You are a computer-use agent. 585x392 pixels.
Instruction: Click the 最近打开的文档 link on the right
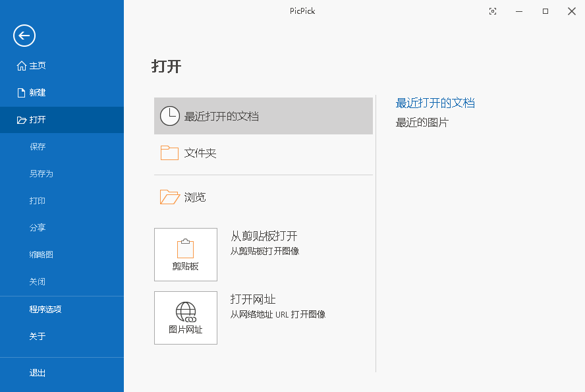(x=436, y=103)
